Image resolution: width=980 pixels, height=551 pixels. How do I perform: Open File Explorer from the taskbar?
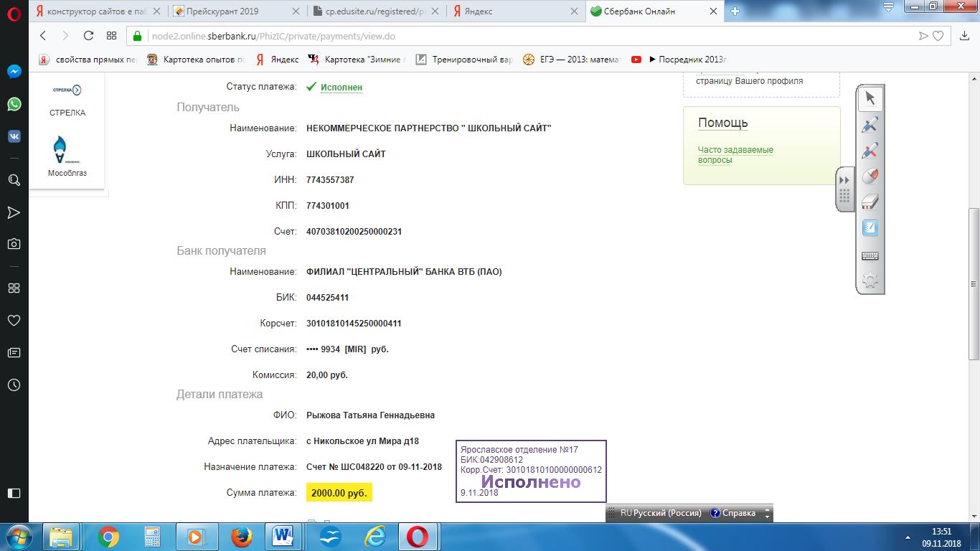pyautogui.click(x=62, y=537)
